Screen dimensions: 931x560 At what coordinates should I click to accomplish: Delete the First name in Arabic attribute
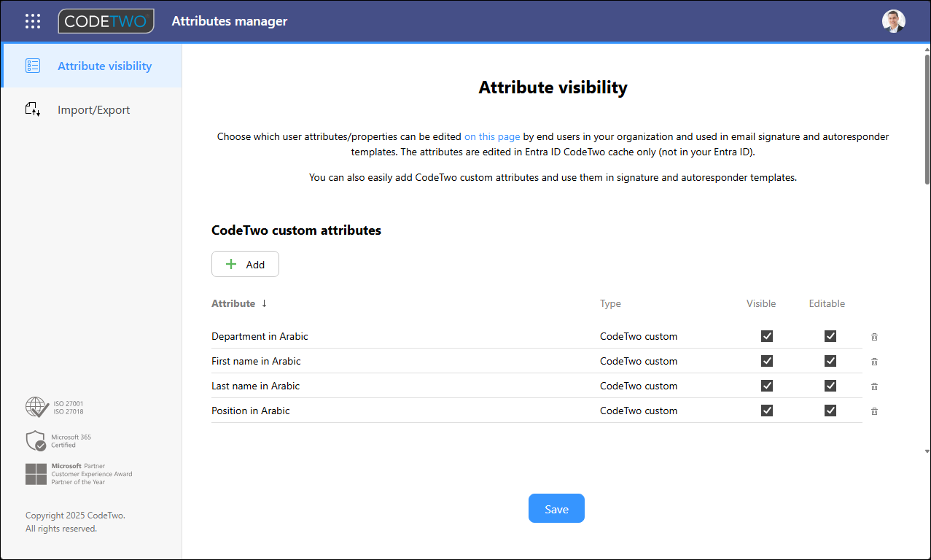pyautogui.click(x=875, y=362)
